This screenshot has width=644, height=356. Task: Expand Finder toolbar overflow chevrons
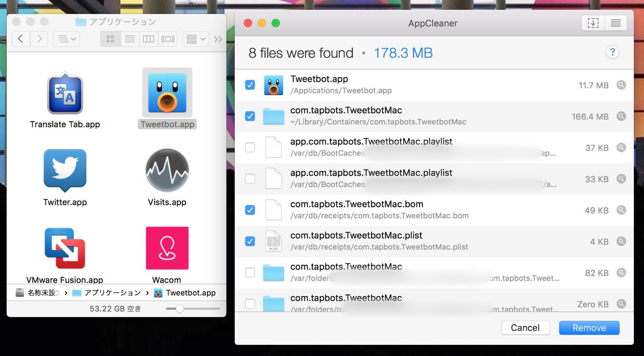218,39
